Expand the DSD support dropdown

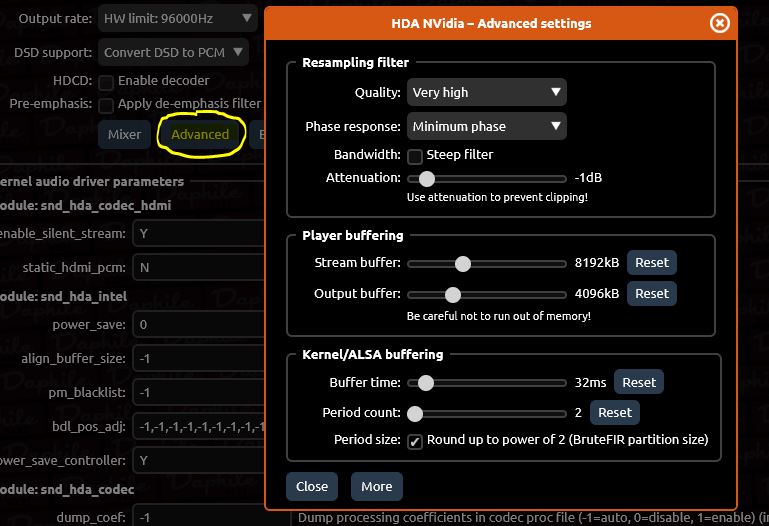tap(174, 52)
